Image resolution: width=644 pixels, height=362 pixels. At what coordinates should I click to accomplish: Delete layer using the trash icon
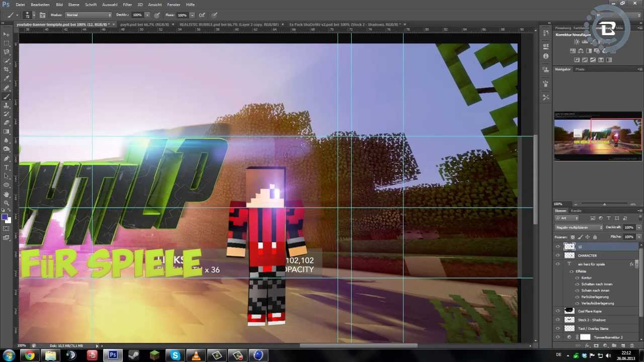tap(632, 346)
